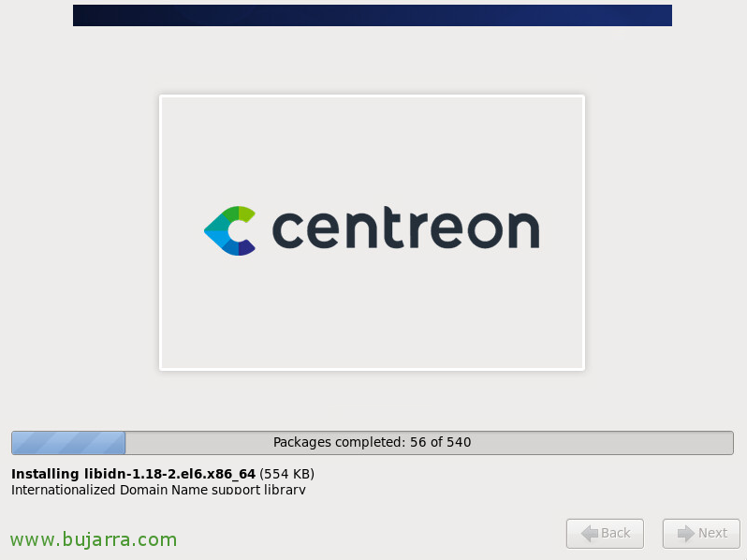Click the dark blue segment of Centreon logo

coord(246,247)
